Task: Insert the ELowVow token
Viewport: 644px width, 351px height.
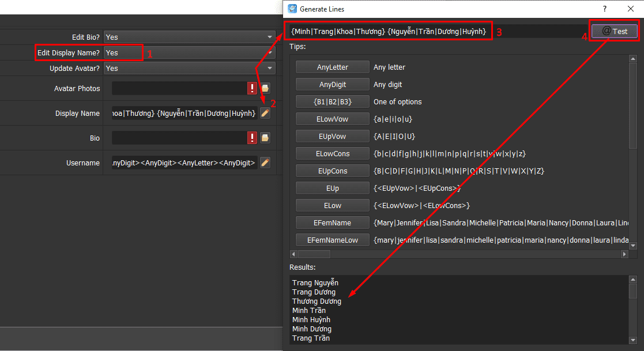Action: [332, 119]
